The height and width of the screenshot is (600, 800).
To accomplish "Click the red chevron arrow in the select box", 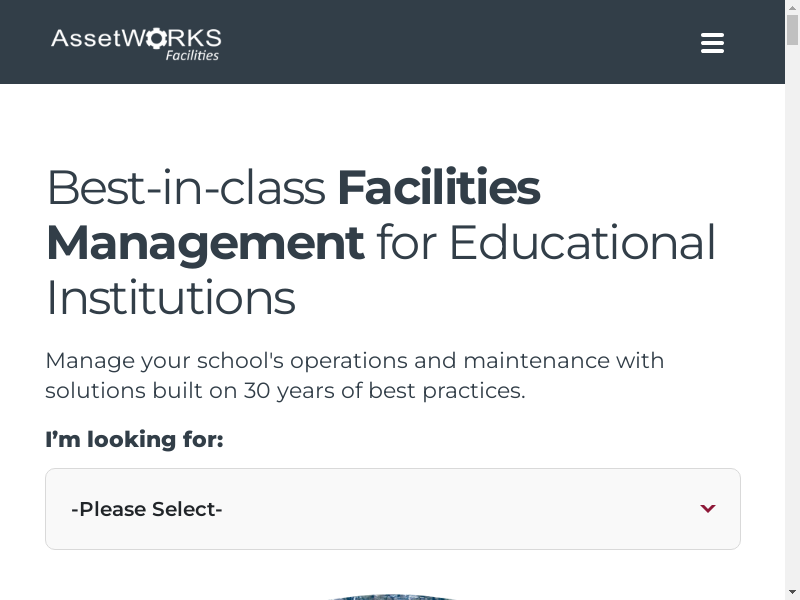I will (708, 509).
